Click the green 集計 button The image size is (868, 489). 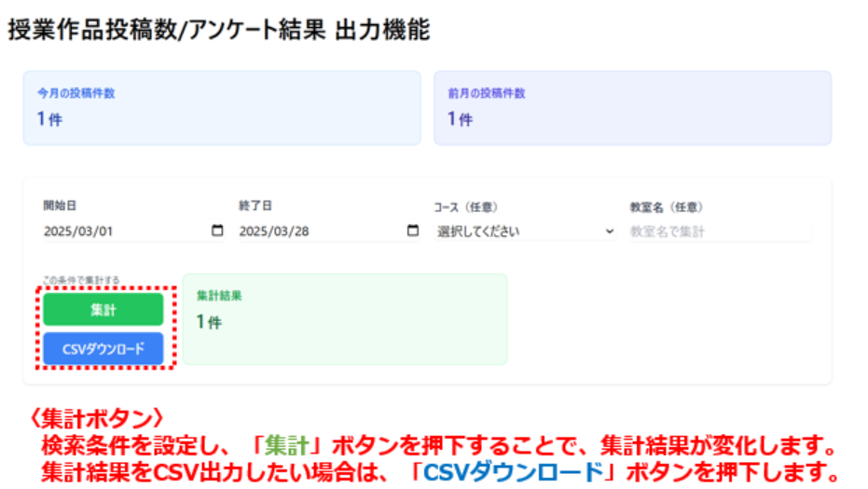(x=103, y=310)
